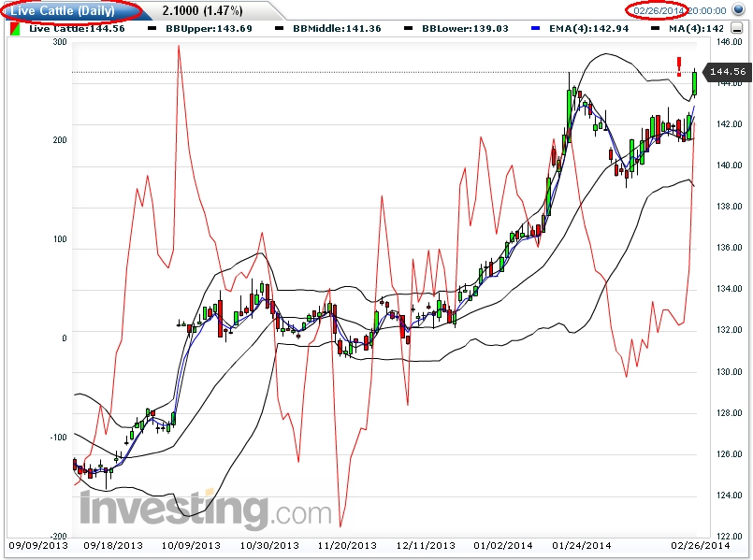Click the blue round status button
Viewport: 753px width, 560px height.
coord(738,9)
